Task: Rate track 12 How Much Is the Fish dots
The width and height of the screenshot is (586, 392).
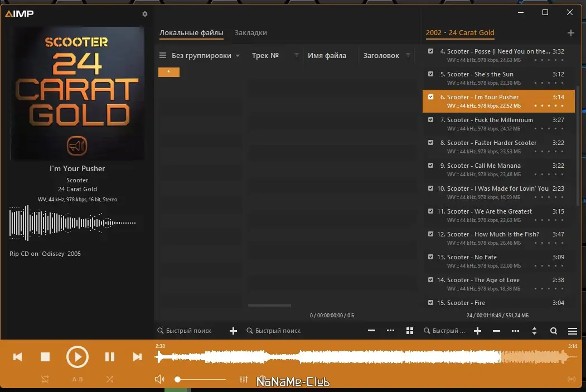Action: point(549,243)
